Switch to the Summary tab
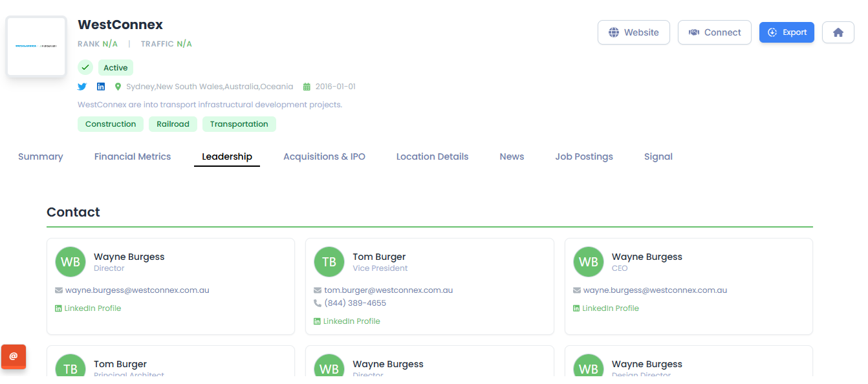The width and height of the screenshot is (868, 384). (x=41, y=156)
